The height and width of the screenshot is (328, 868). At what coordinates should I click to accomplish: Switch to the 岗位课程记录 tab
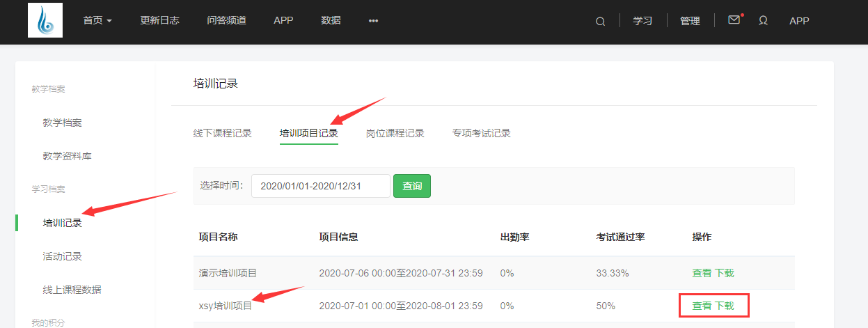coord(395,133)
